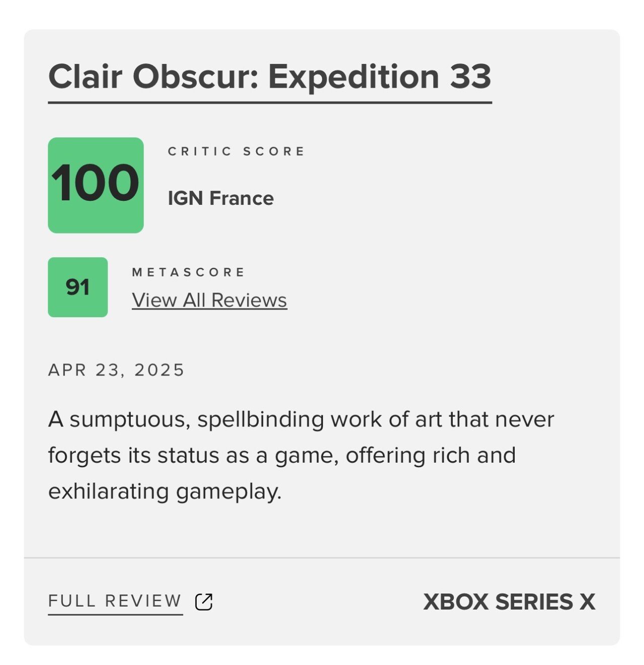Open the FULL REVIEW link
644x665 pixels.
[115, 602]
